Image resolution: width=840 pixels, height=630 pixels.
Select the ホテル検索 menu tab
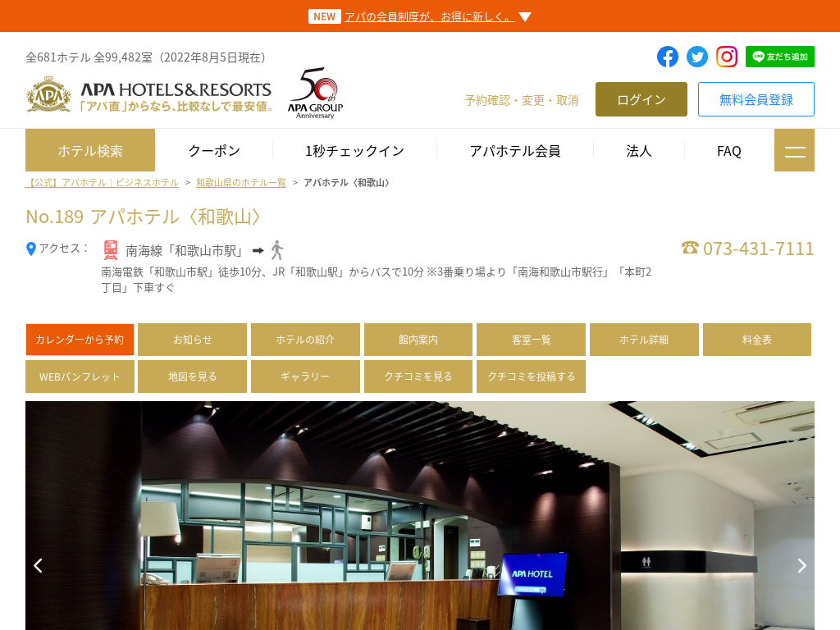[90, 151]
